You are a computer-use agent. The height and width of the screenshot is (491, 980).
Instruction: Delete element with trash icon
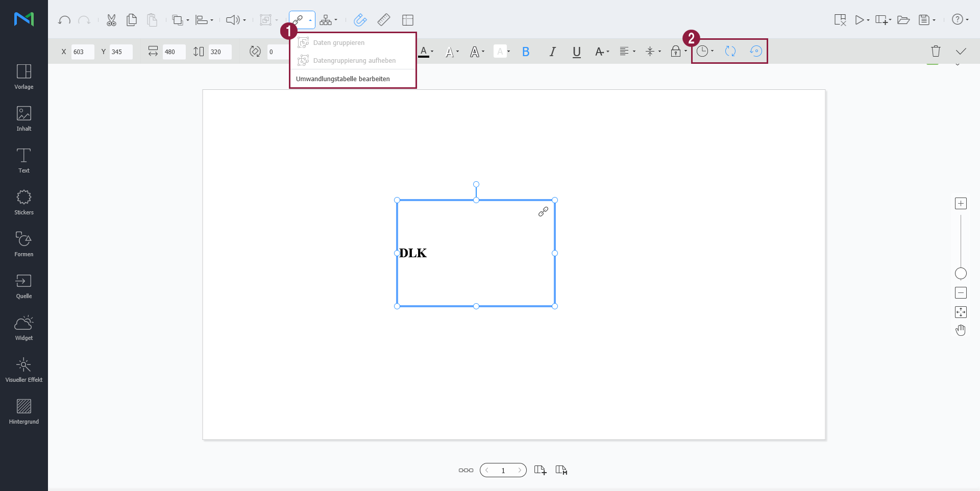[935, 51]
